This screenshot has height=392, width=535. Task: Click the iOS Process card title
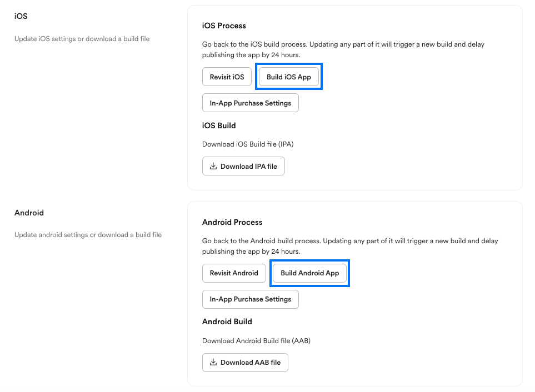(223, 26)
